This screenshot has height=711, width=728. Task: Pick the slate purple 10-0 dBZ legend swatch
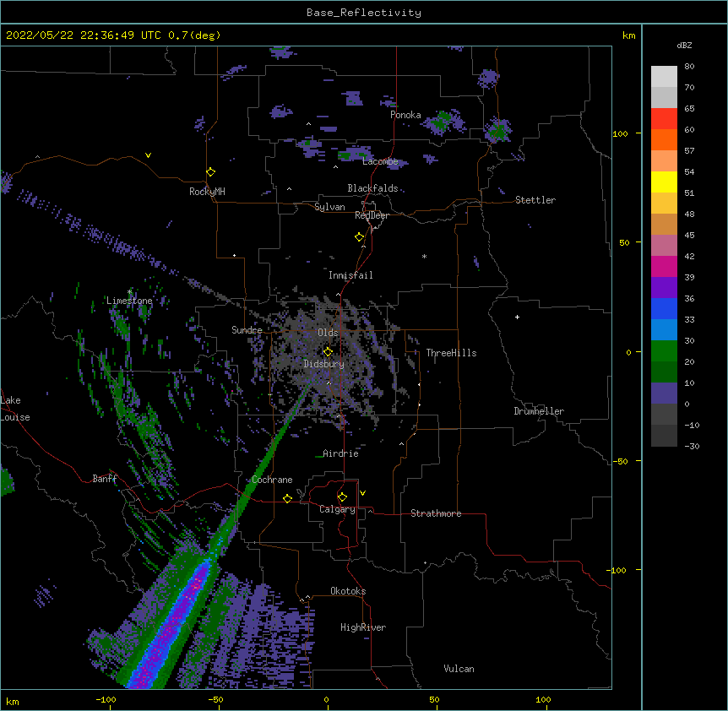coord(664,393)
